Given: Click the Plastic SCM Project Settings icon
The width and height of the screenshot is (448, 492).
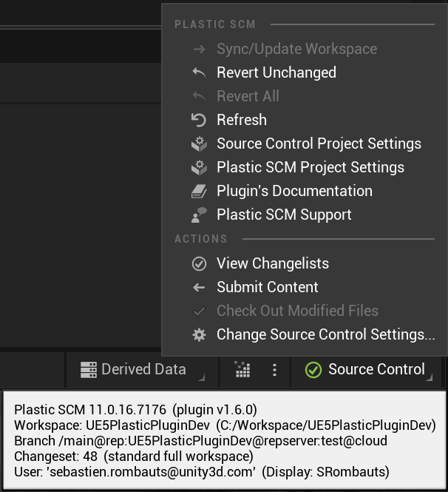Looking at the screenshot, I should (198, 167).
